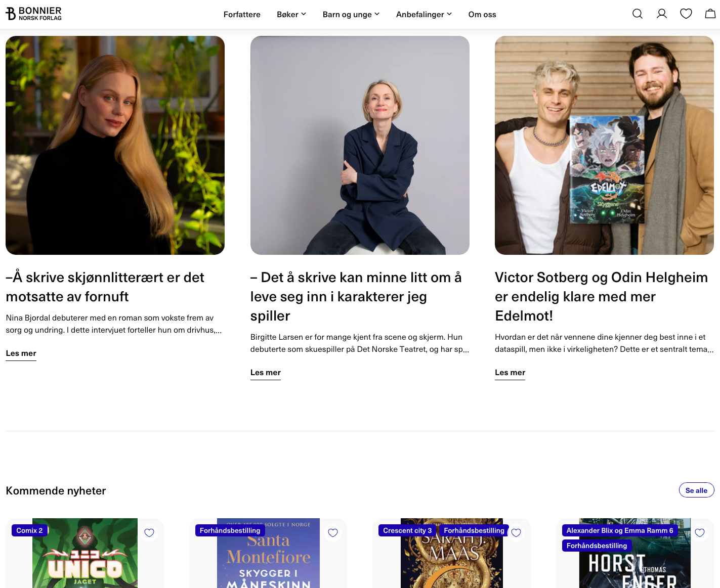Click the Bonnier Norsk Forlag logo
Viewport: 720px width, 588px height.
pyautogui.click(x=33, y=14)
